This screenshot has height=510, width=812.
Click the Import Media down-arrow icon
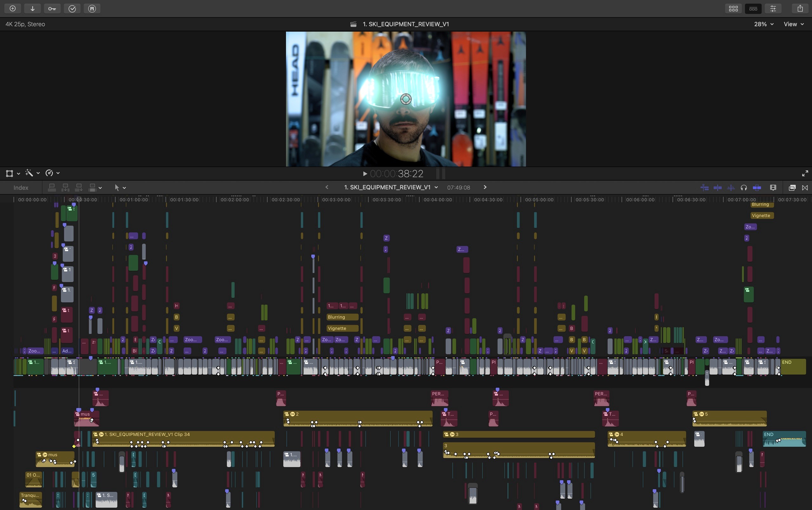32,9
